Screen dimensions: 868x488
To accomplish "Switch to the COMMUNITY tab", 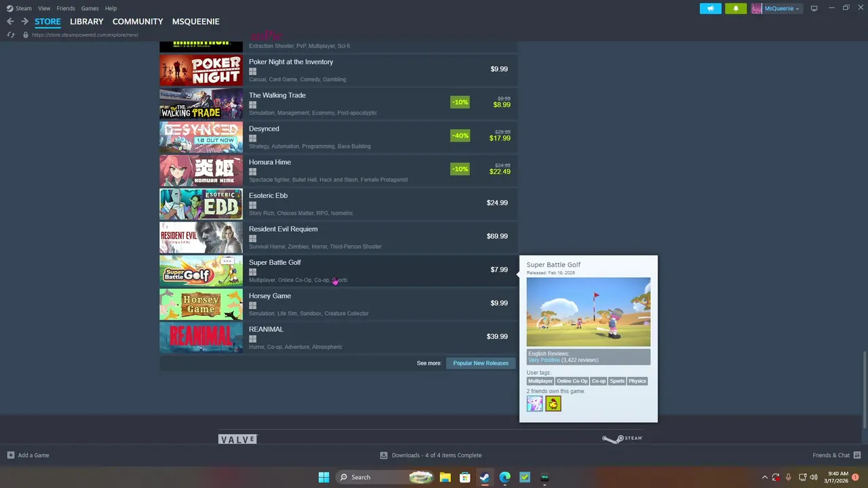I will click(x=138, y=22).
